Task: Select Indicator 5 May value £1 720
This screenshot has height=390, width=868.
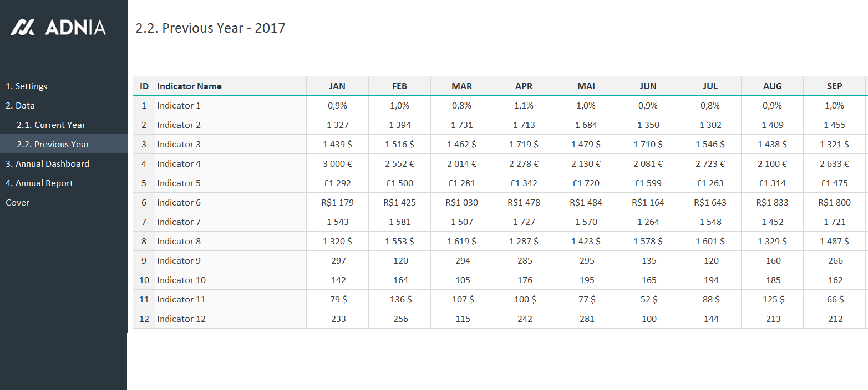Action: pos(586,183)
